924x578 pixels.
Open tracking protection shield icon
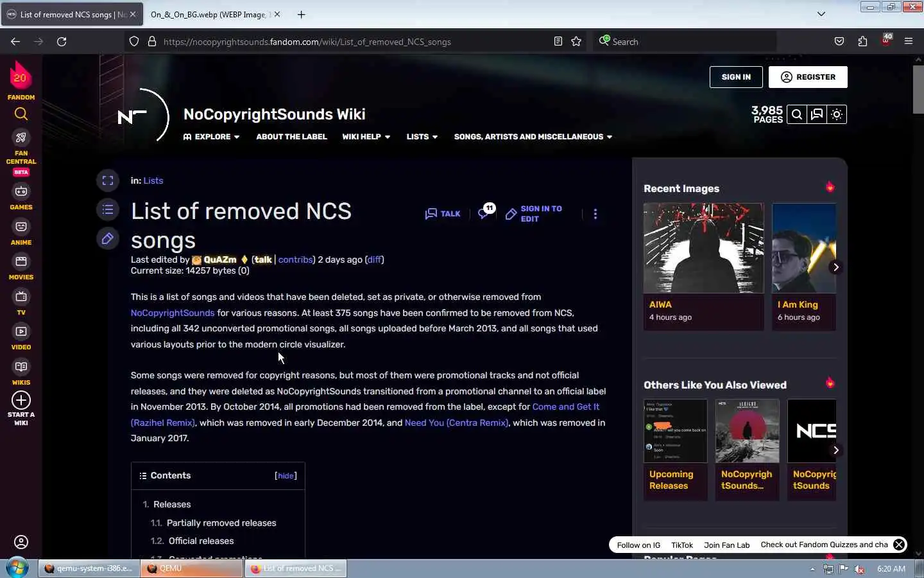pos(134,41)
